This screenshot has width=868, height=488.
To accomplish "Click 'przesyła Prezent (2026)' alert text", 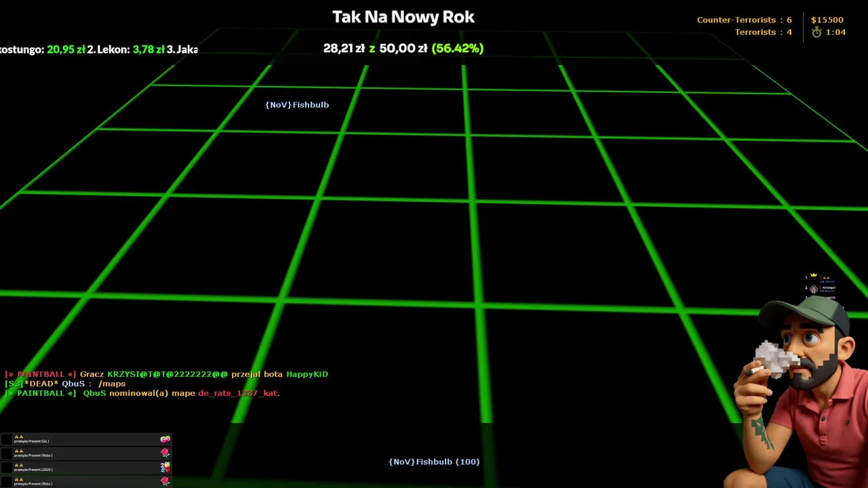I will [x=33, y=470].
